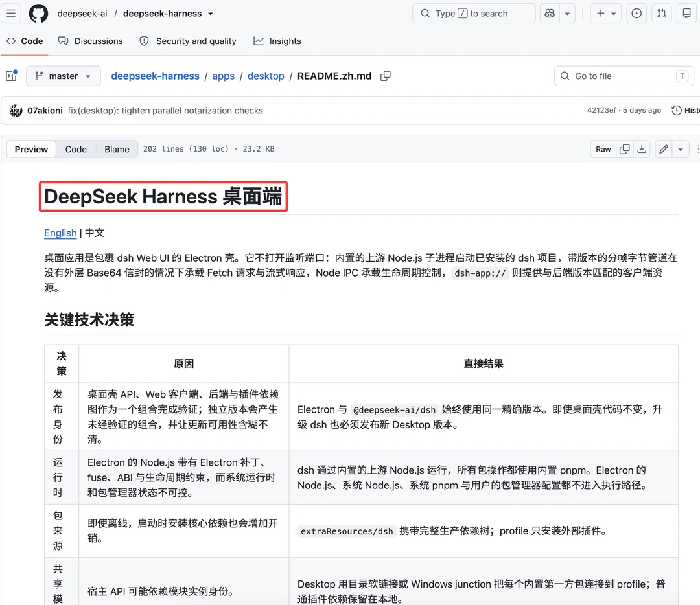This screenshot has height=605, width=700.
Task: Navigate to apps folder breadcrumb
Action: (223, 76)
